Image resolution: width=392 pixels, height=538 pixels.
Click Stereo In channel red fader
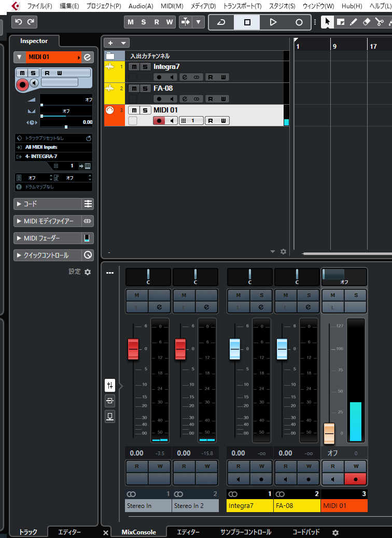133,349
